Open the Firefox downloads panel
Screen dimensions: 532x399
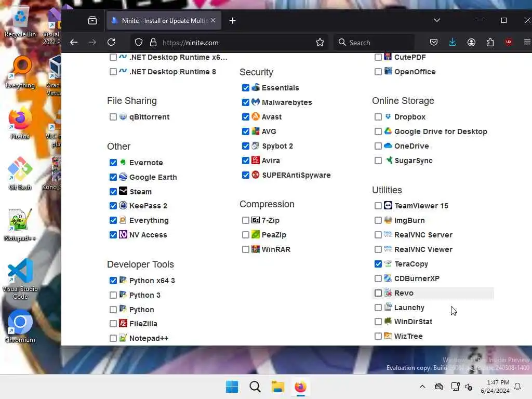(453, 43)
